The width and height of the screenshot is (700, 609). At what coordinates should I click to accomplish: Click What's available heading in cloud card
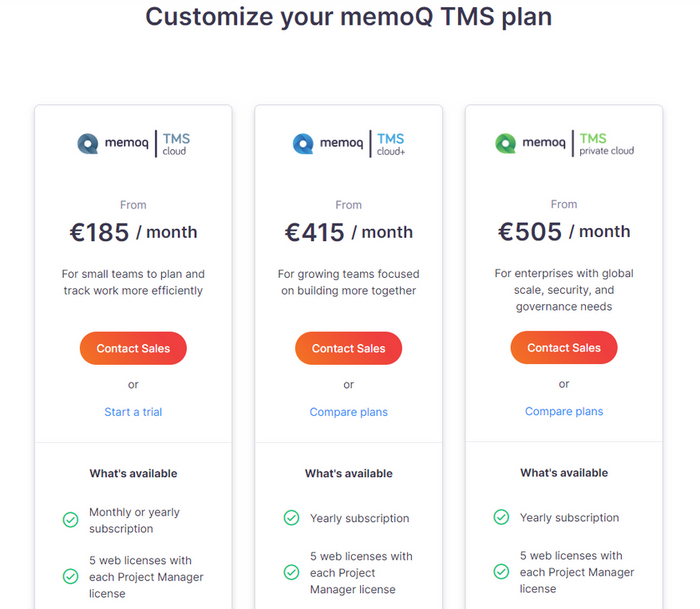[x=133, y=473]
